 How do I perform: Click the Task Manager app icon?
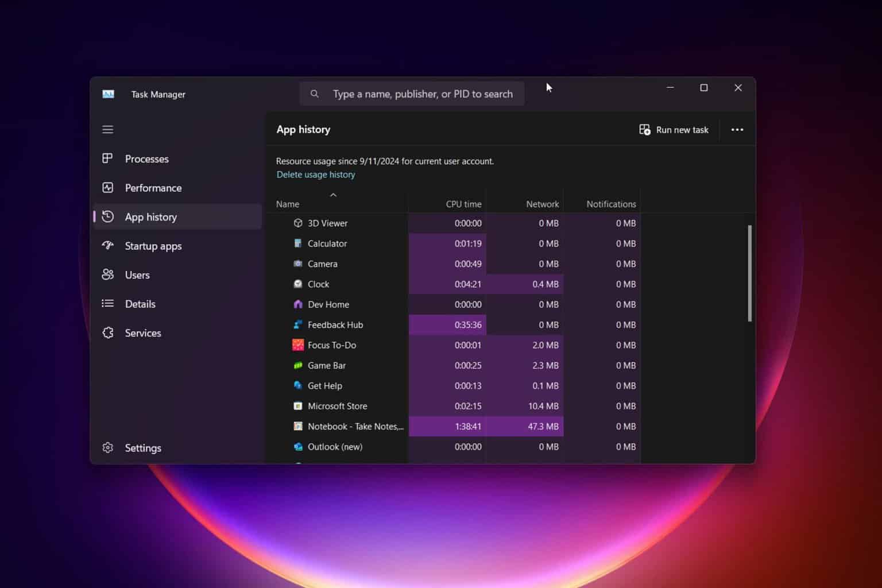click(x=108, y=94)
